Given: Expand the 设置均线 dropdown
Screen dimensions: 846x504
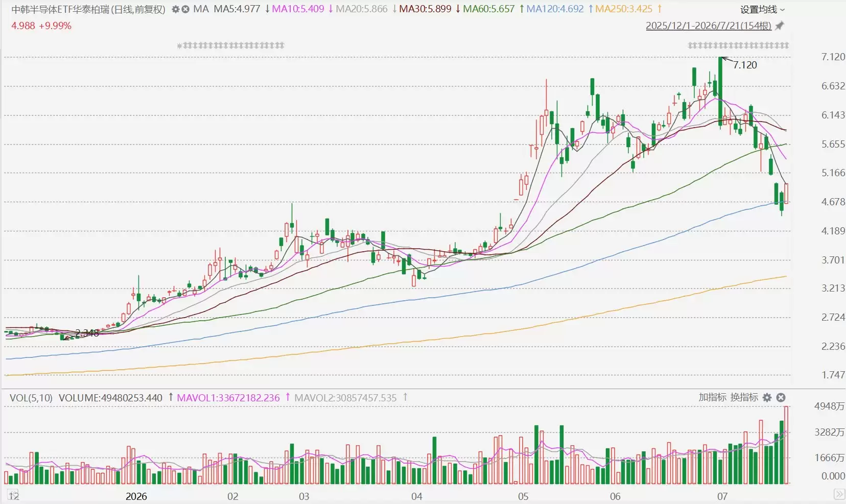Looking at the screenshot, I should 762,10.
